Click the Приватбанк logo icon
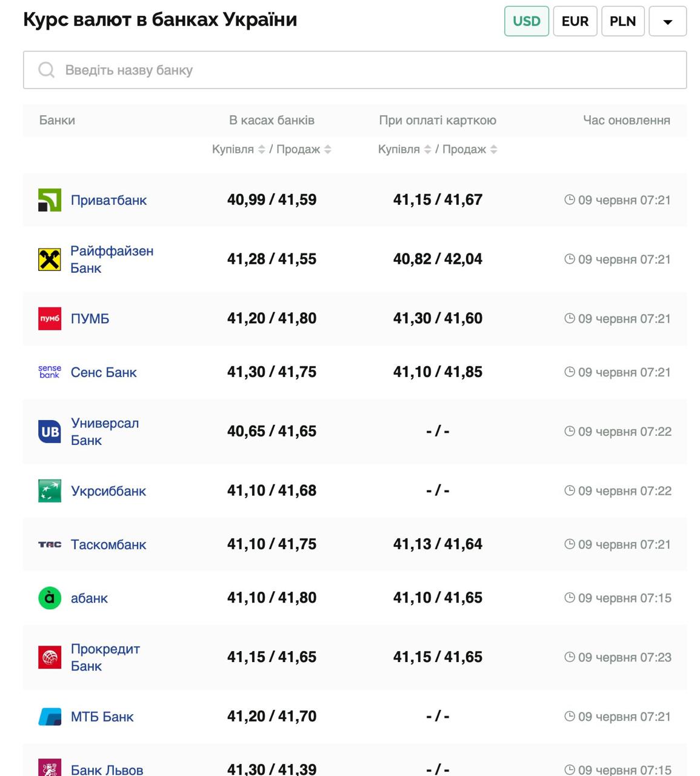Viewport: 700px width, 776px height. pyautogui.click(x=50, y=200)
